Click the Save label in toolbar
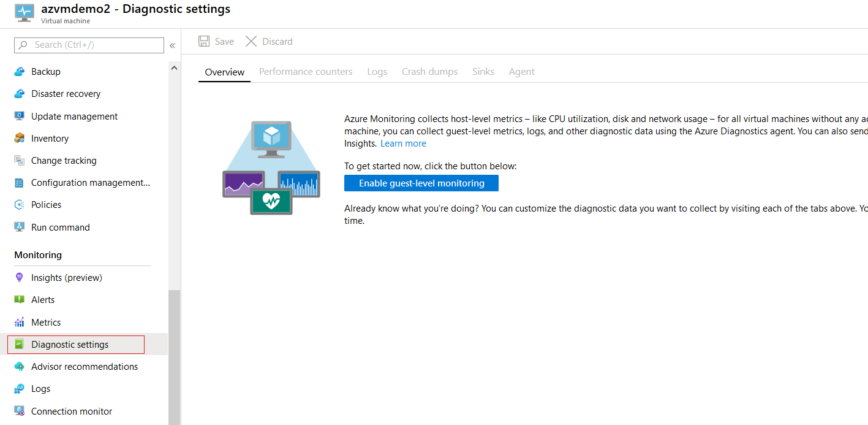 [224, 41]
